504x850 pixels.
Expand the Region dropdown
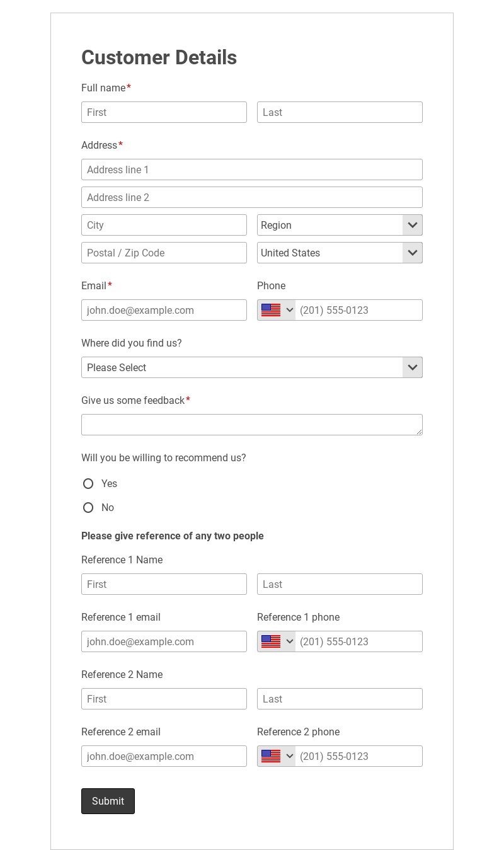click(340, 225)
